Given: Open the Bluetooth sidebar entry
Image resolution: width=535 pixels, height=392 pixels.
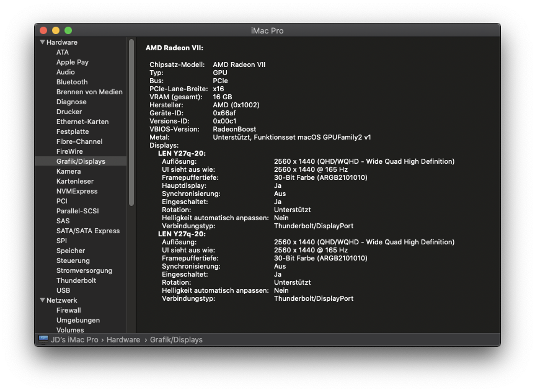Looking at the screenshot, I should click(72, 82).
